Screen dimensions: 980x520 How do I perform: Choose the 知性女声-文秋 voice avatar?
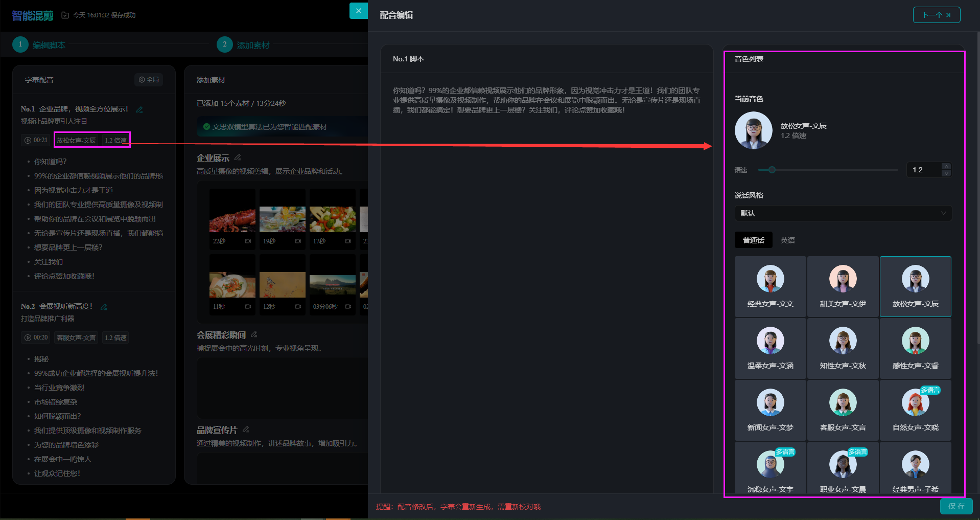(843, 341)
